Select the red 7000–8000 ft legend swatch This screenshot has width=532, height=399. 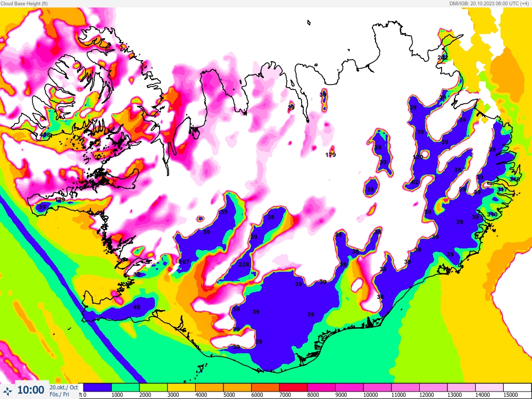(x=293, y=387)
